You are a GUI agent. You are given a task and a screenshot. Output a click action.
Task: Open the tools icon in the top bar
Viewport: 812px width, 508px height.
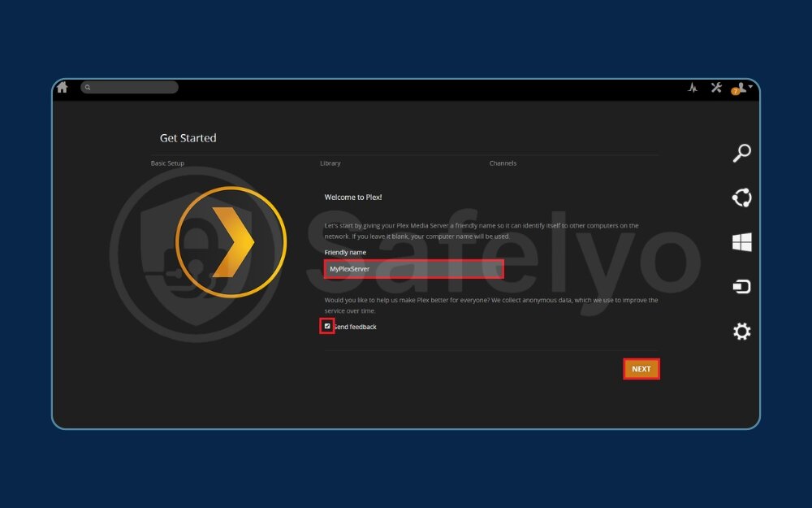[716, 87]
